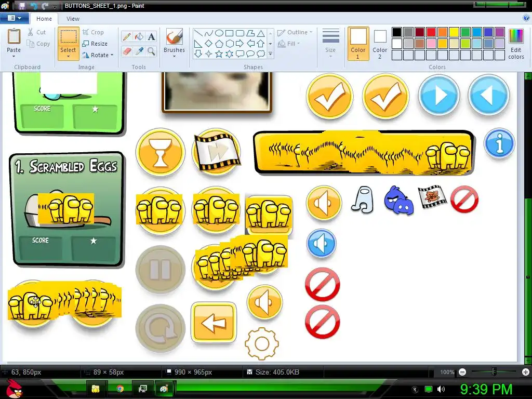This screenshot has width=532, height=399.
Task: Open Customize Quick Access Toolbar dropdown
Action: click(55, 6)
